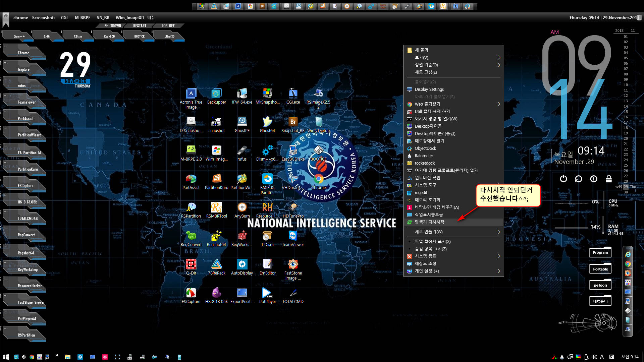The height and width of the screenshot is (362, 644).
Task: Select TOTALCMD desktop icon
Action: 293,296
